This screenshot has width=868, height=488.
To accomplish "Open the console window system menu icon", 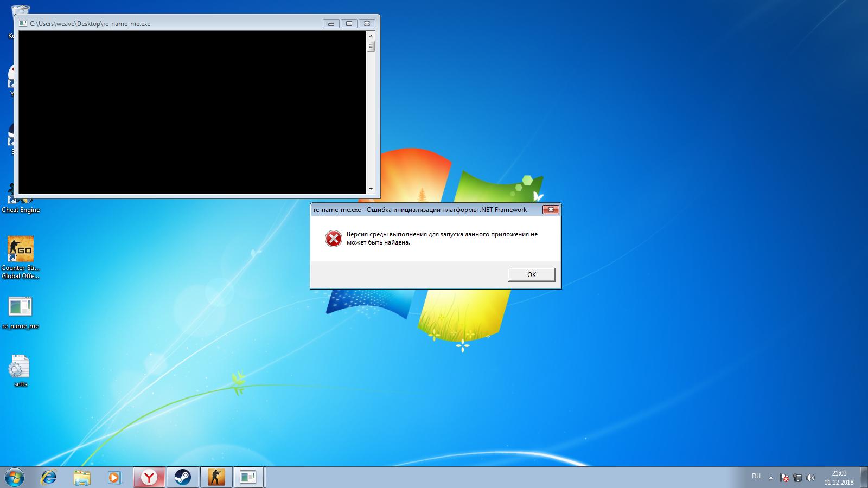I will coord(23,24).
